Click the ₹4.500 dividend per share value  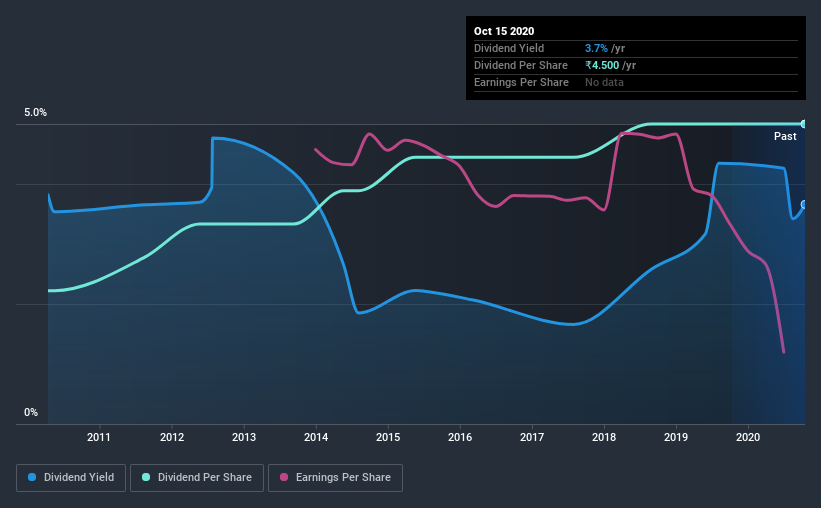602,65
